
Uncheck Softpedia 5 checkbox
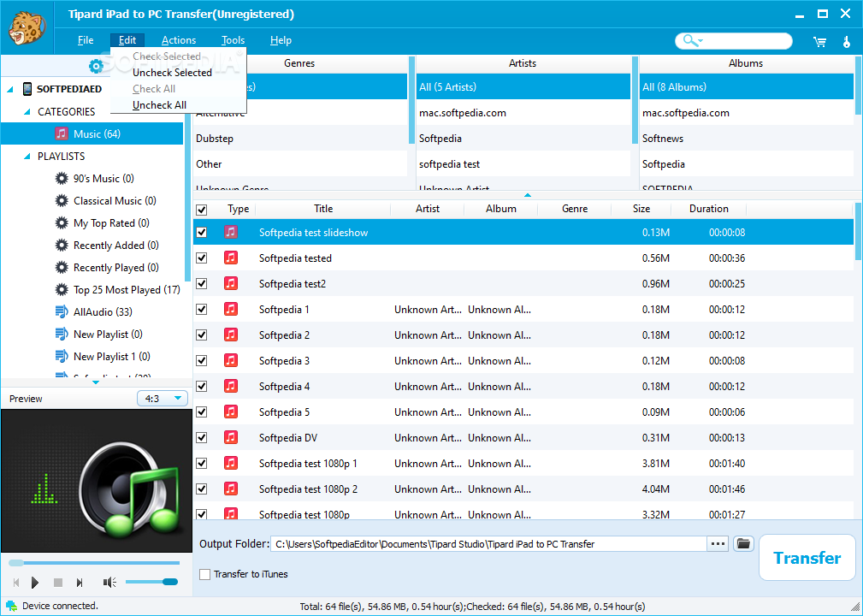[202, 412]
